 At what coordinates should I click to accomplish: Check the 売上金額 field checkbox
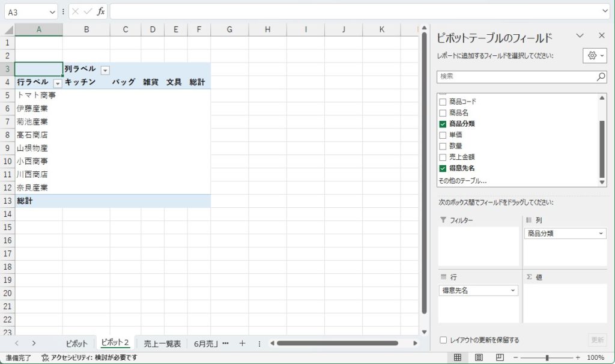443,157
